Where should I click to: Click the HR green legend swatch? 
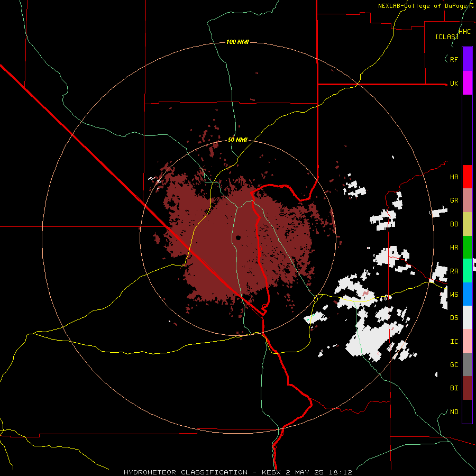[x=467, y=248]
